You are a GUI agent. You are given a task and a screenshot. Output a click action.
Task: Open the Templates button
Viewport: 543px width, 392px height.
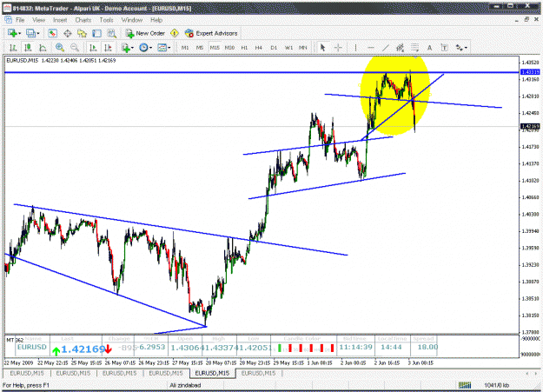(x=162, y=48)
